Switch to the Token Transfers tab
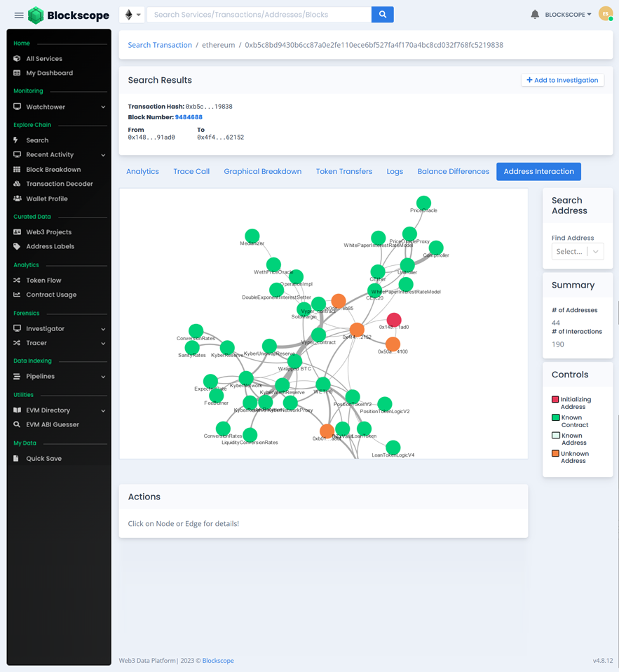 (343, 171)
